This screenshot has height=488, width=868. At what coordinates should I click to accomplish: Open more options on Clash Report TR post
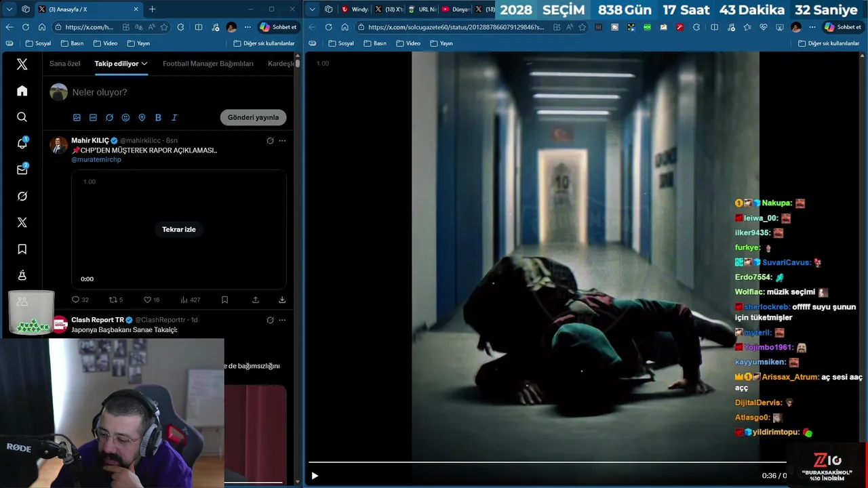(282, 320)
